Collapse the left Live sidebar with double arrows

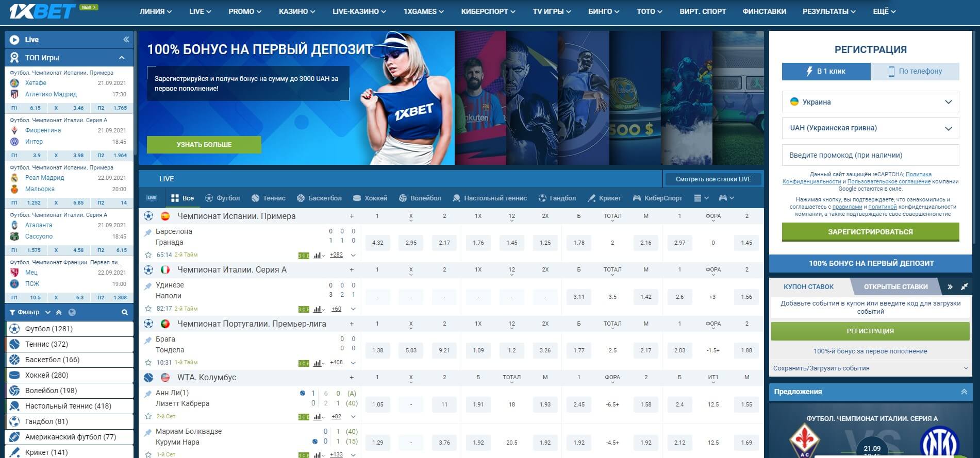point(126,40)
